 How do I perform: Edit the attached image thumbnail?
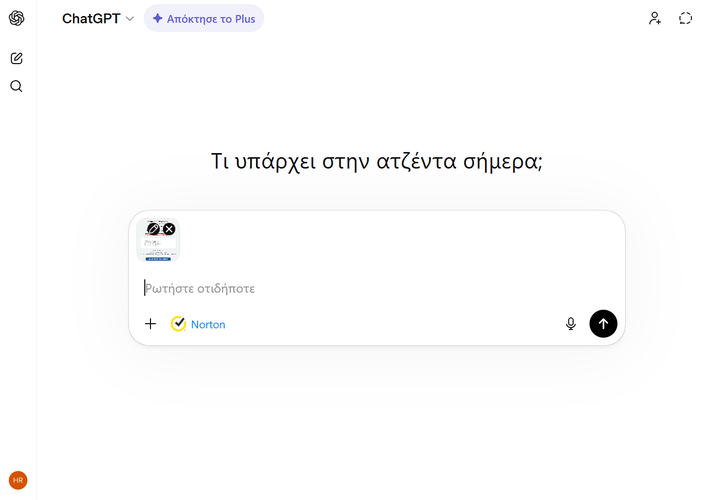tap(154, 229)
